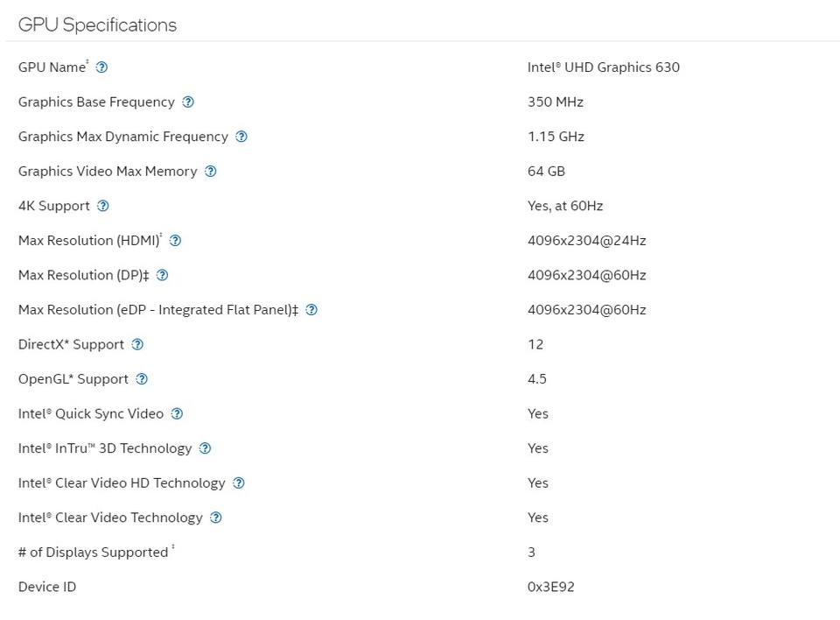Open help for Intel Clear Video Technology

point(216,518)
